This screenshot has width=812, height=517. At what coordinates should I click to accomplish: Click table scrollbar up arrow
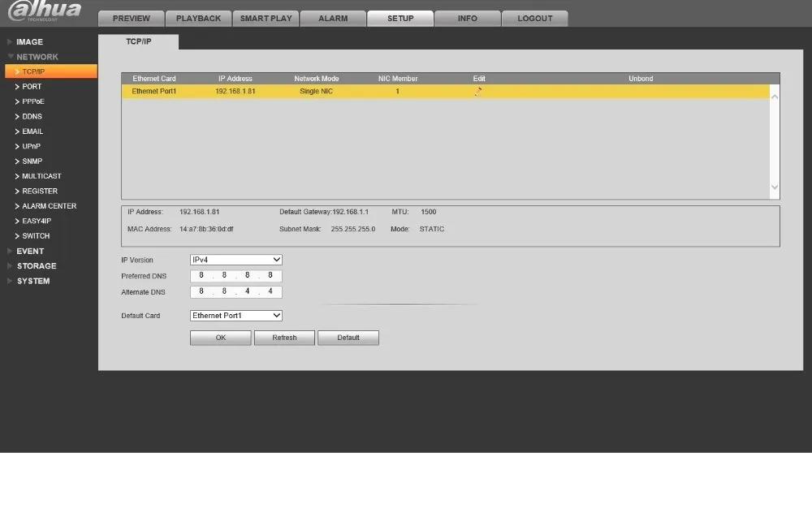[x=775, y=97]
